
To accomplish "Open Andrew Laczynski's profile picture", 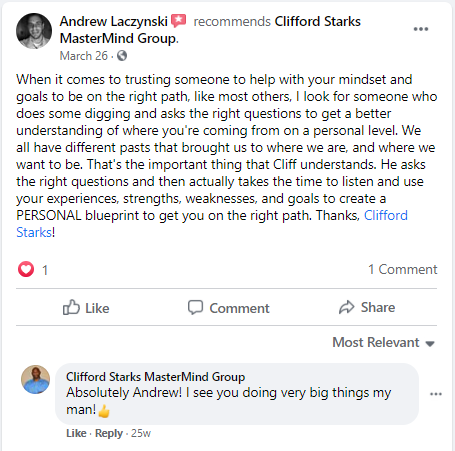I will coord(34,31).
